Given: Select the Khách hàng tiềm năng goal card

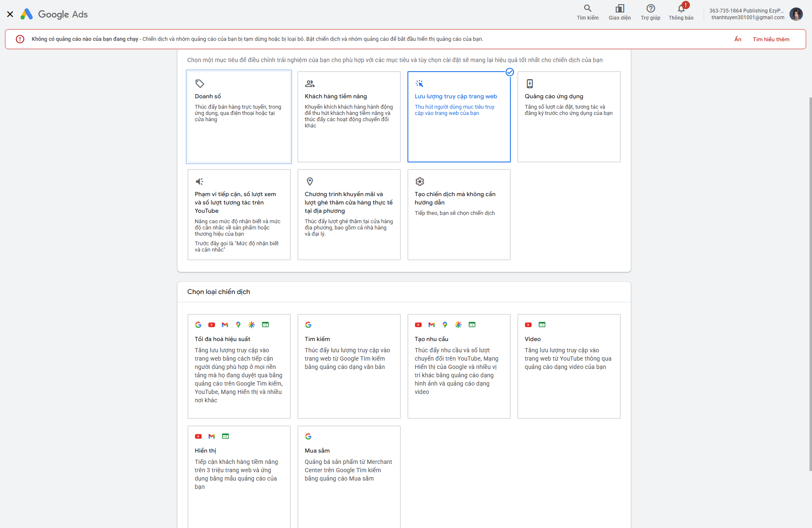Looking at the screenshot, I should [349, 117].
